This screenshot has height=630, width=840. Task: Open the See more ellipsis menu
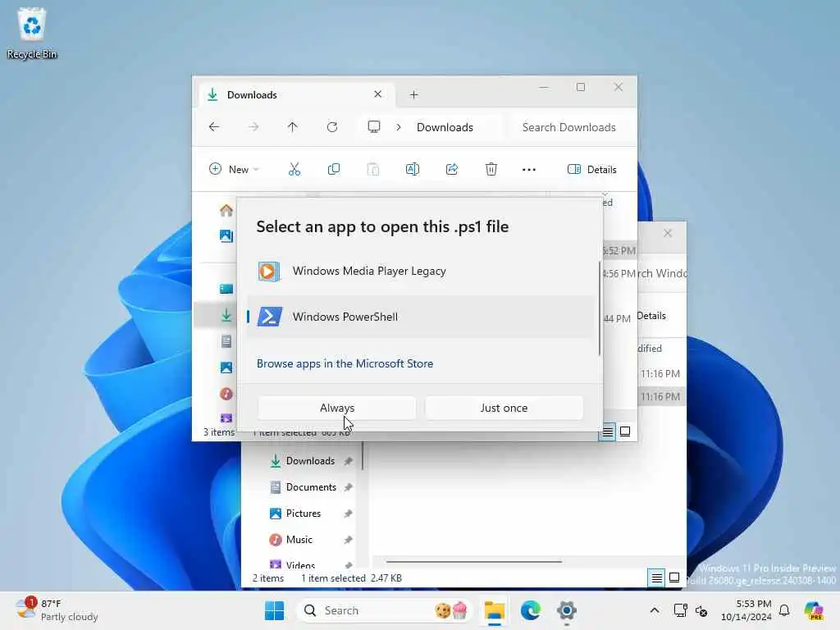pyautogui.click(x=529, y=169)
